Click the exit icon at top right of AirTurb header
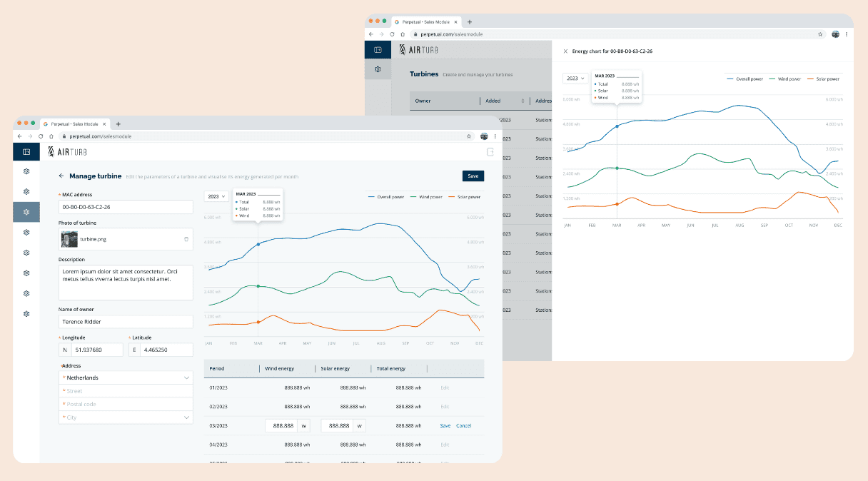Image resolution: width=868 pixels, height=481 pixels. pos(490,151)
